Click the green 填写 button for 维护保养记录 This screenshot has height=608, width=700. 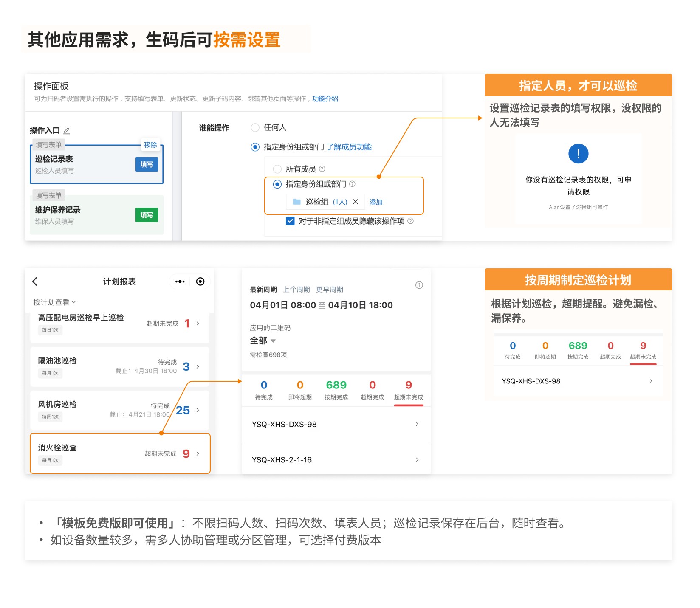(x=147, y=215)
